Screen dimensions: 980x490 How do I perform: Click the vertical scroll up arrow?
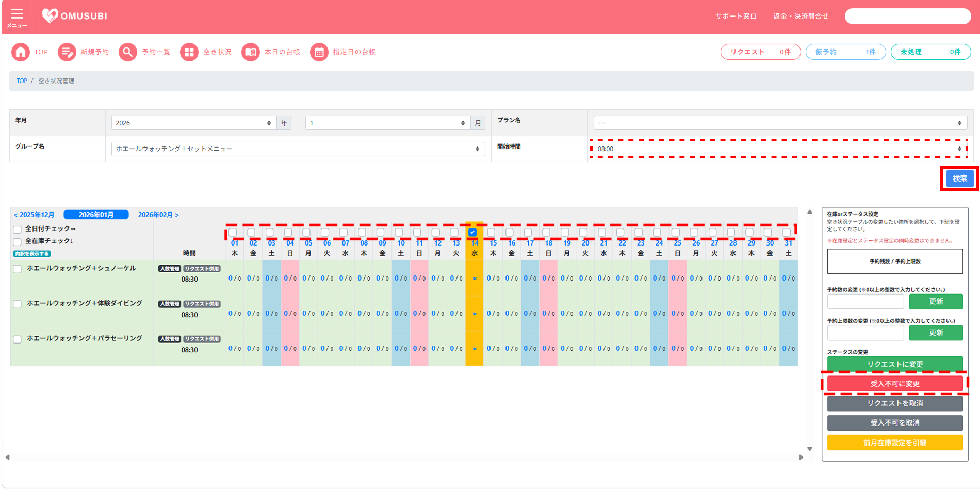pyautogui.click(x=810, y=212)
